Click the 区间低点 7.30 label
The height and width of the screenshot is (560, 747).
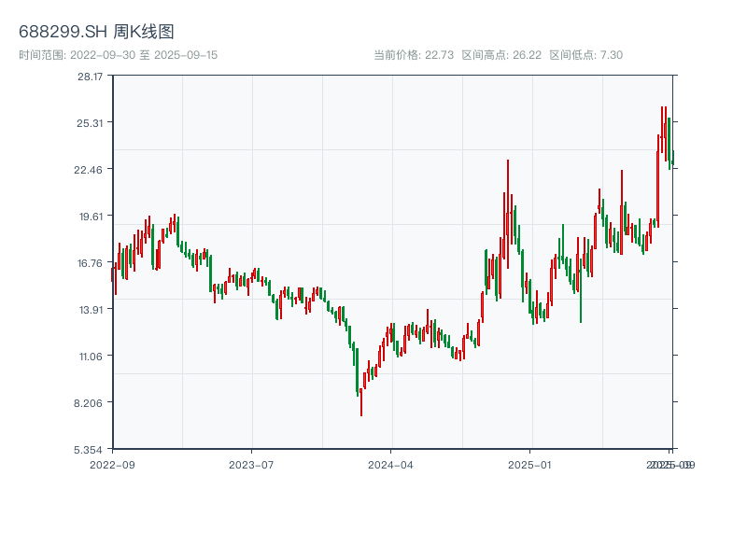point(585,55)
